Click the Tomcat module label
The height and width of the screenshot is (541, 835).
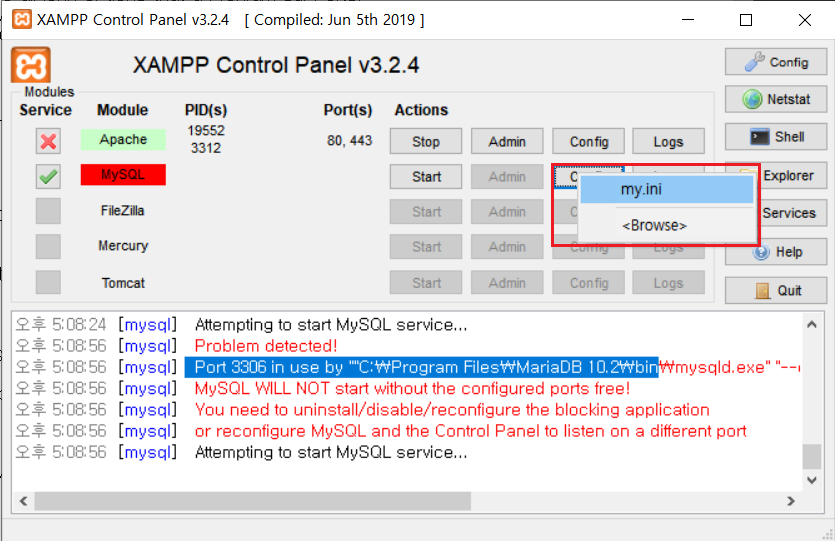[x=123, y=283]
